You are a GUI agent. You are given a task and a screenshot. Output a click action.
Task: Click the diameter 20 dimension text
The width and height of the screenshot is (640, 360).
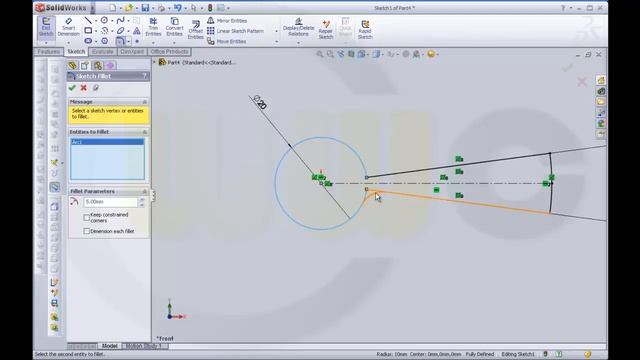click(x=260, y=102)
